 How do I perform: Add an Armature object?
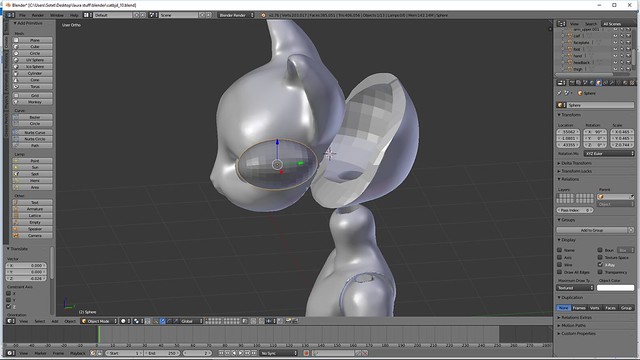pyautogui.click(x=32, y=209)
